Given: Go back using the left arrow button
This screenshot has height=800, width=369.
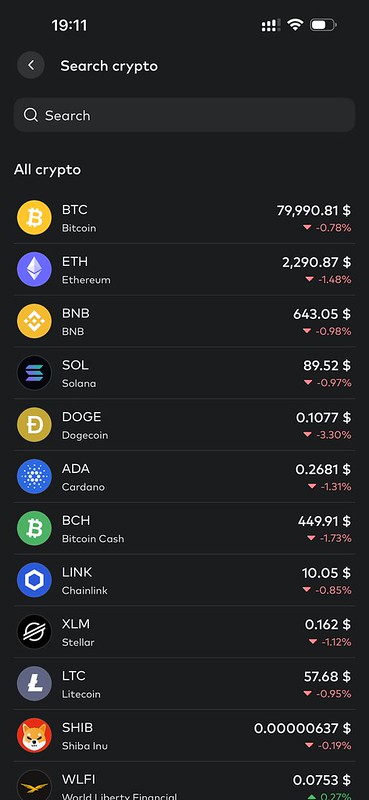Looking at the screenshot, I should point(31,65).
